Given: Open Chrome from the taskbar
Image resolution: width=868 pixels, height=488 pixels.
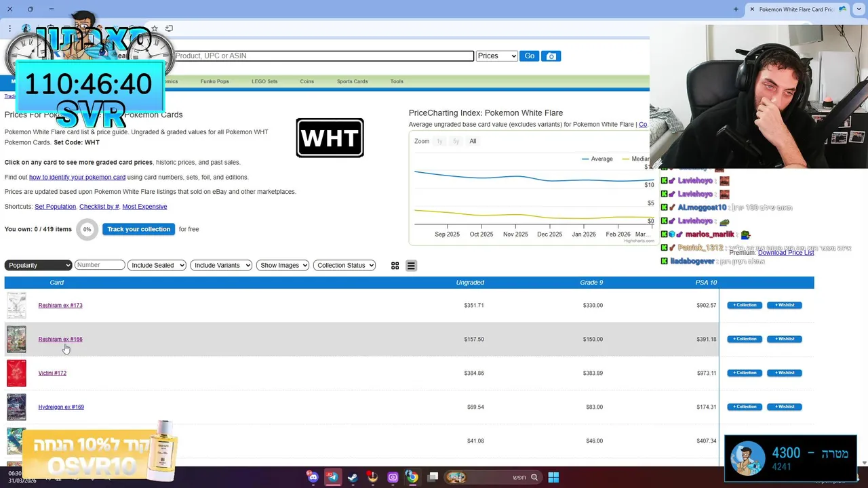Looking at the screenshot, I should pos(412,477).
